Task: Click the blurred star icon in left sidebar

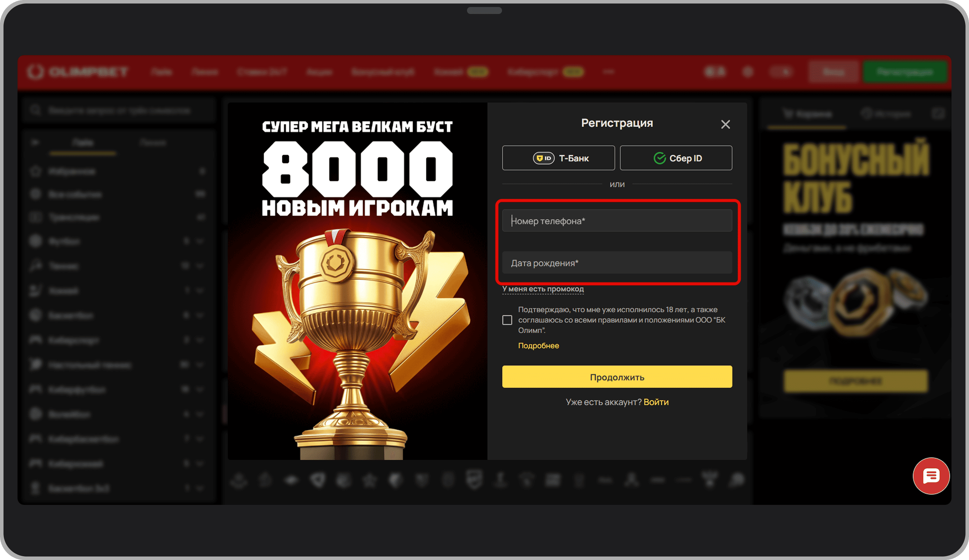Action: [x=36, y=171]
